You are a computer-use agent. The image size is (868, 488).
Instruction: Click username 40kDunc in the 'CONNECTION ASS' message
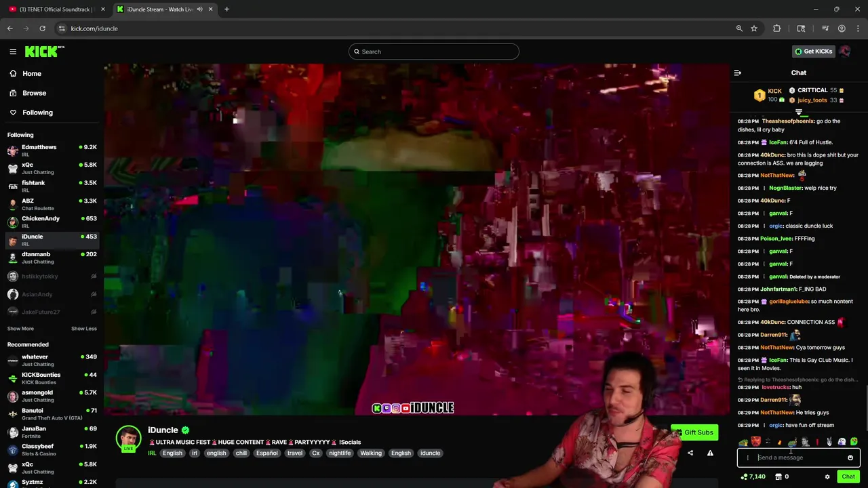click(x=772, y=322)
